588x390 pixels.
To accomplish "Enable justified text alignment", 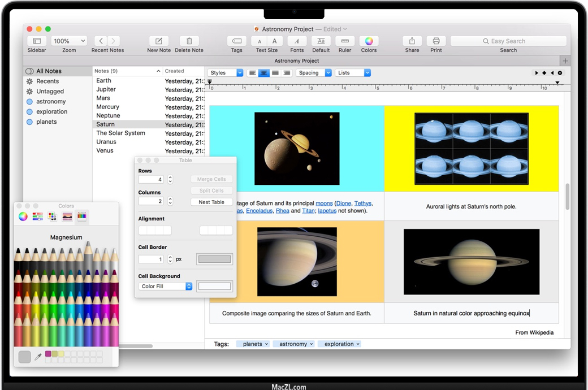I will click(275, 73).
